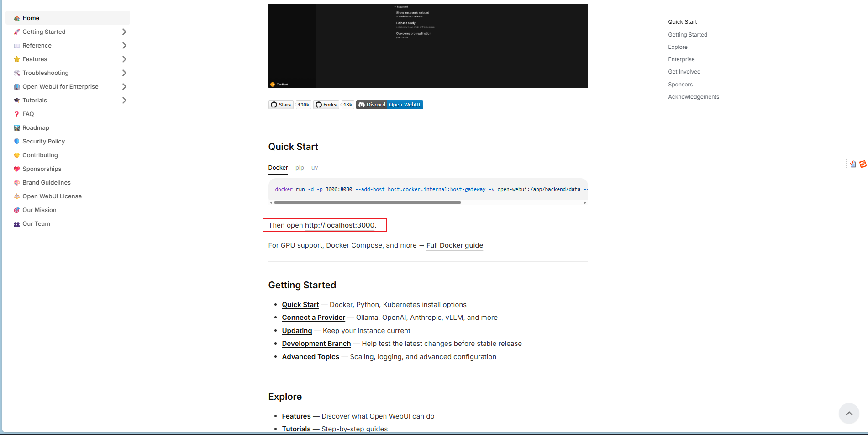868x435 pixels.
Task: Open the FAQ sidebar page
Action: tap(28, 114)
